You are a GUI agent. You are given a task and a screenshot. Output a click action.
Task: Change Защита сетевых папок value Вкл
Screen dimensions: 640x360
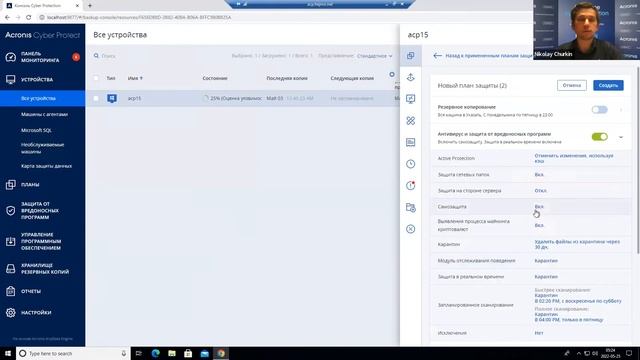click(539, 175)
